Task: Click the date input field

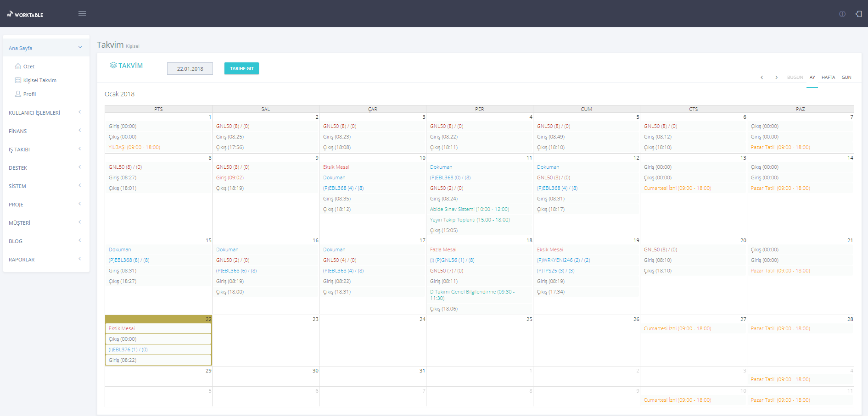Action: point(190,69)
